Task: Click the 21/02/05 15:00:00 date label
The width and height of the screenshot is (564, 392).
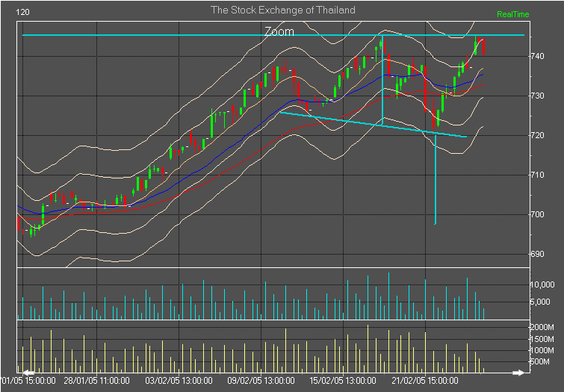Action: 425,381
